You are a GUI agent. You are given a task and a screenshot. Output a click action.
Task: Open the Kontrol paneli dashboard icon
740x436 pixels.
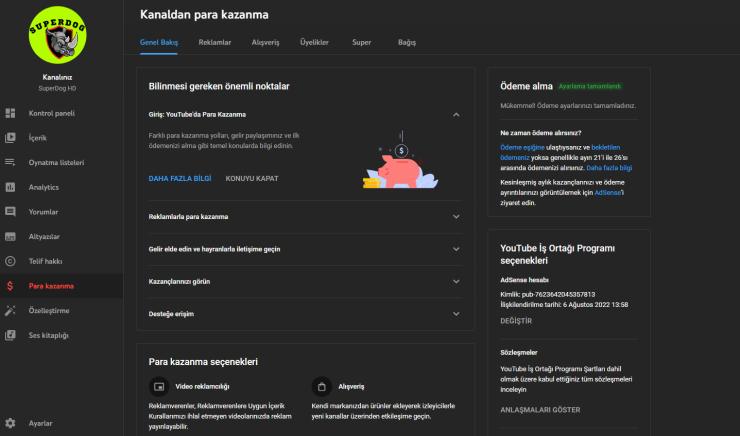(10, 113)
